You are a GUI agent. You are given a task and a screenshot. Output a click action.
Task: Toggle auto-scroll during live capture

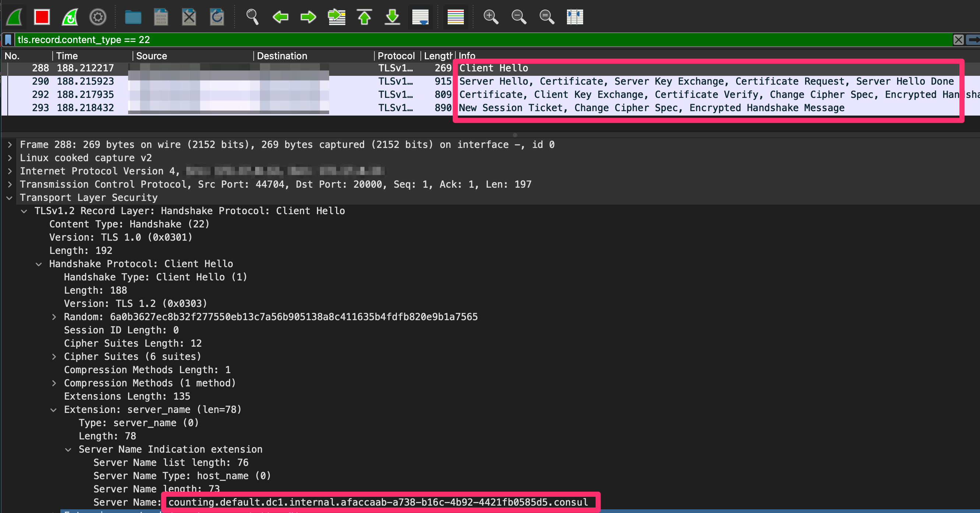[420, 17]
